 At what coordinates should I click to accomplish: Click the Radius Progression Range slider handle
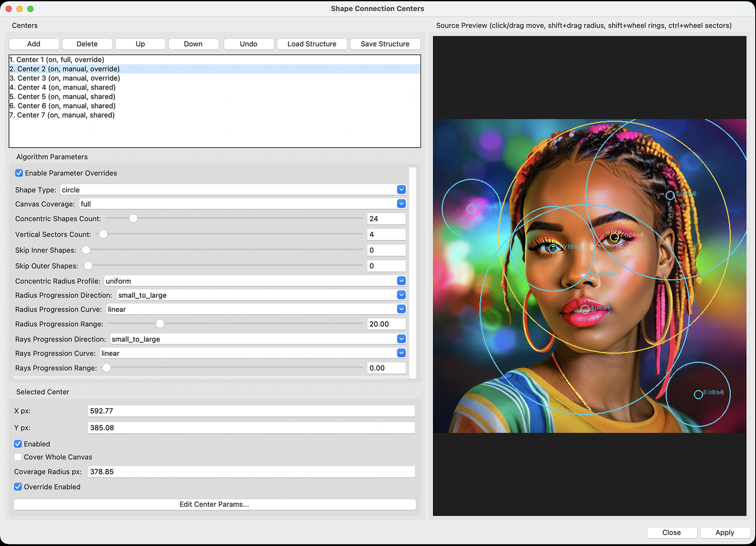pos(160,324)
